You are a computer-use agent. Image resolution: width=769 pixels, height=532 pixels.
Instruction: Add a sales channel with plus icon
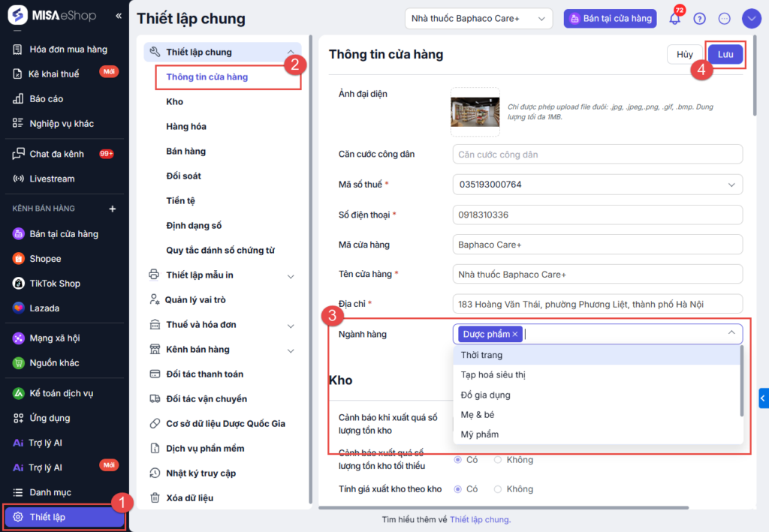click(113, 209)
